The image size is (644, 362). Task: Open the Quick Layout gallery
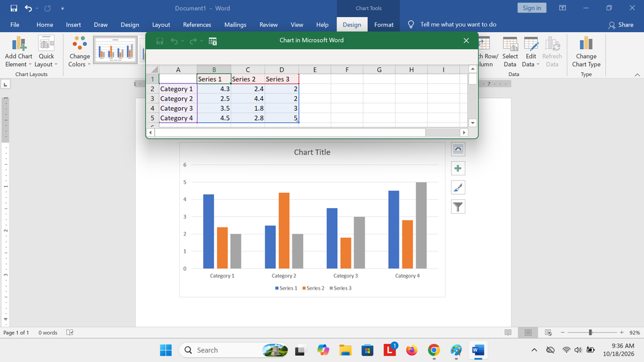46,52
